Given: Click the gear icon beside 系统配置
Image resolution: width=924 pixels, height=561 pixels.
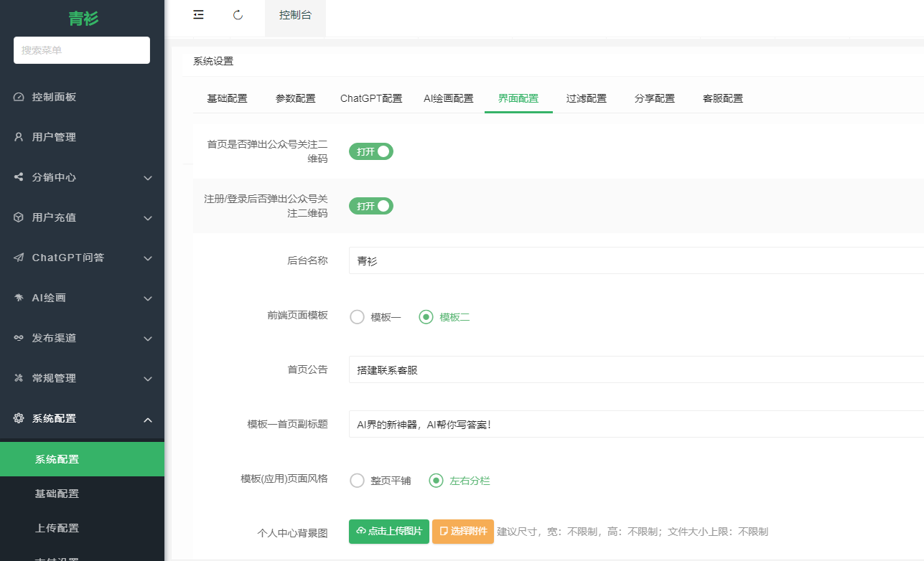Looking at the screenshot, I should [x=19, y=418].
